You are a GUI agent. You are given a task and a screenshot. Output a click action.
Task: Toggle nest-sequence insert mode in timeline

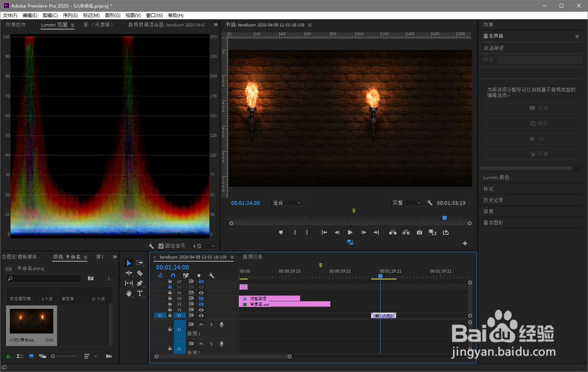(x=160, y=276)
